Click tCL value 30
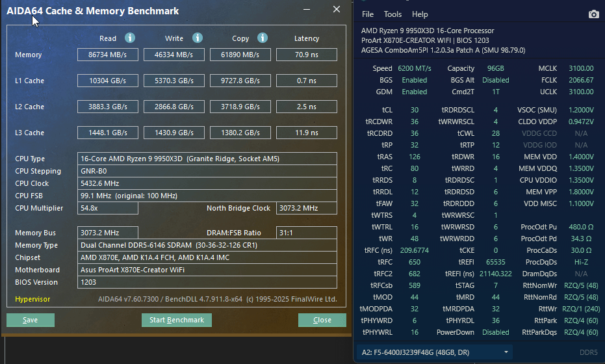Viewport: 605px width, 364px height. coord(415,110)
